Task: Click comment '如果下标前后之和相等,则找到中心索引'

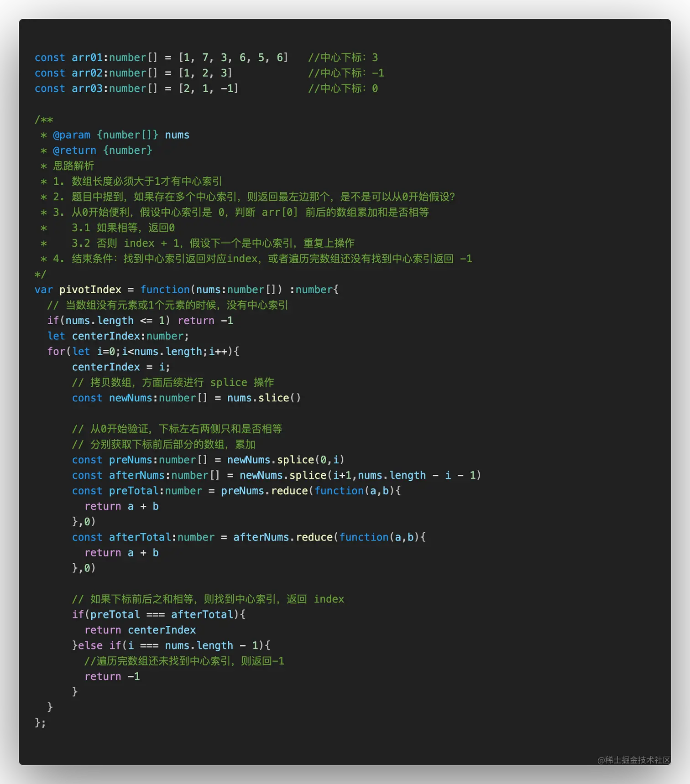Action: (x=208, y=599)
